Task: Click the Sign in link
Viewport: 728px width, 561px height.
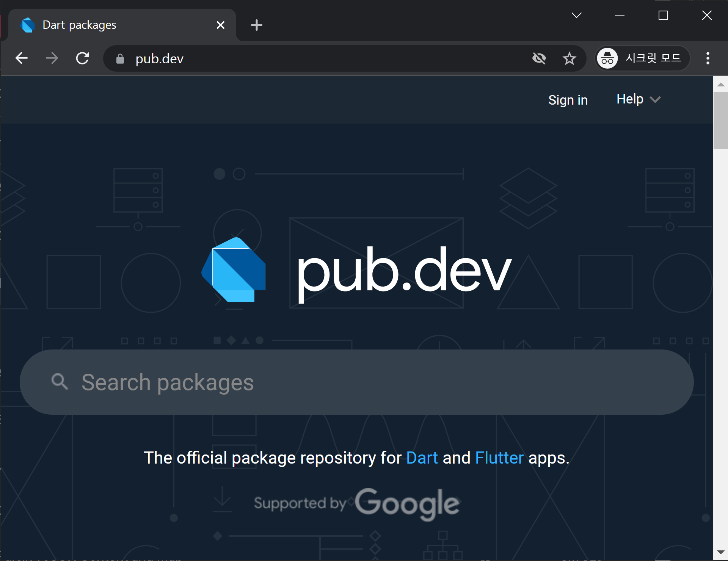Action: tap(568, 100)
